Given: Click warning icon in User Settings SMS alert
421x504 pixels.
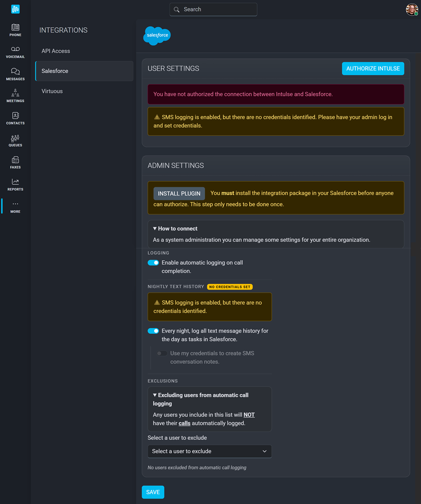Looking at the screenshot, I should pyautogui.click(x=157, y=117).
